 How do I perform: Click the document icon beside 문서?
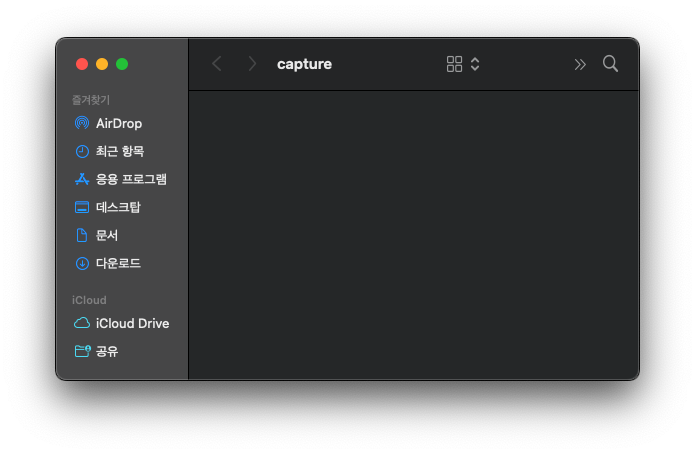coord(82,235)
